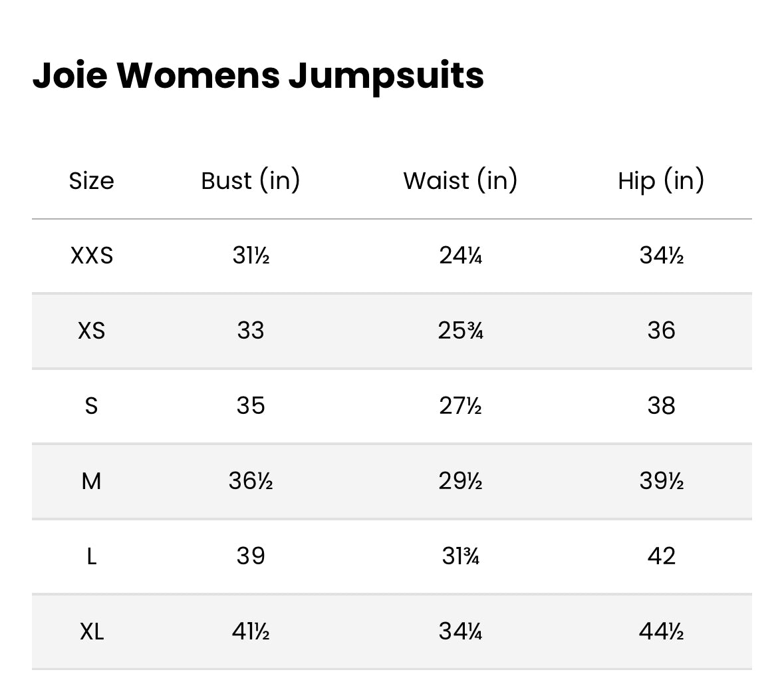
Task: Click the S hip value 38
Action: [661, 406]
